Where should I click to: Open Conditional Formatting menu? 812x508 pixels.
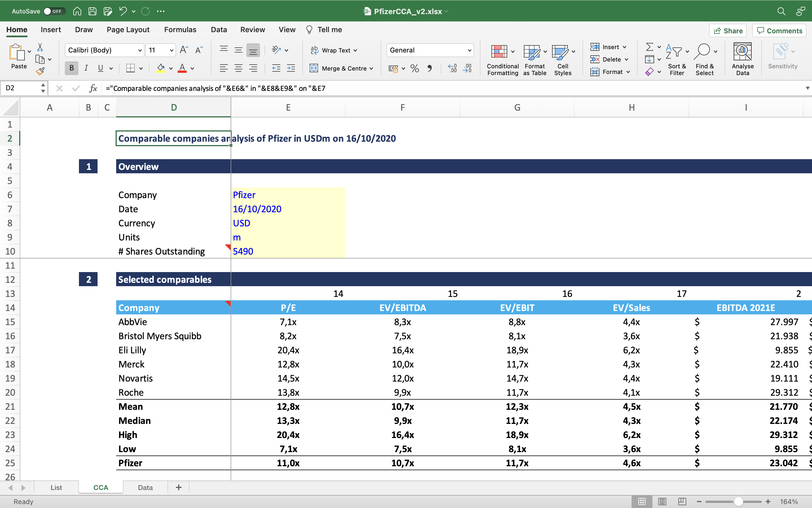click(503, 60)
